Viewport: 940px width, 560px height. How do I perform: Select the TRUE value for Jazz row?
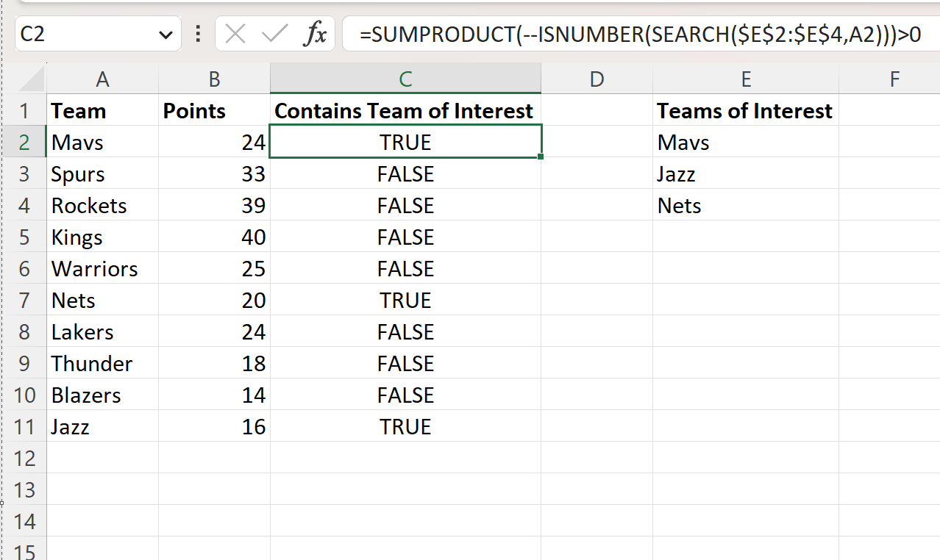tap(405, 426)
